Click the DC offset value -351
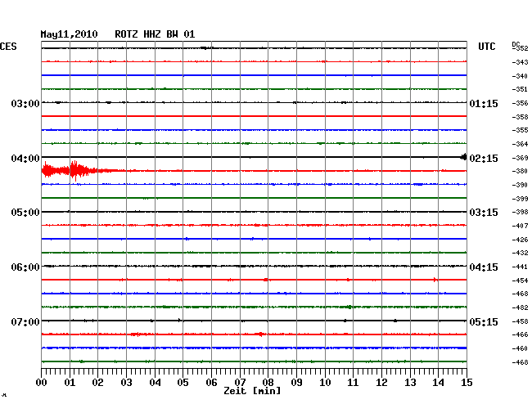This screenshot has height=404, width=532. point(520,89)
